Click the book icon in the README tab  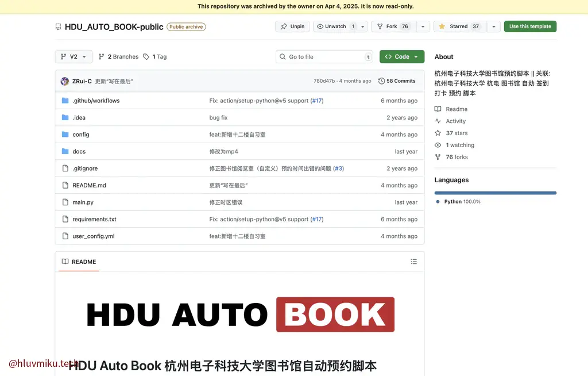pyautogui.click(x=65, y=262)
